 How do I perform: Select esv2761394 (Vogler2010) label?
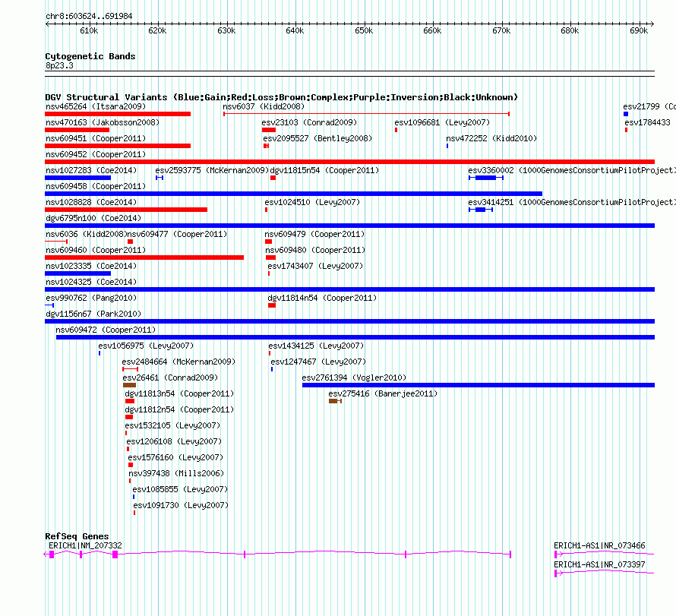[x=354, y=377]
